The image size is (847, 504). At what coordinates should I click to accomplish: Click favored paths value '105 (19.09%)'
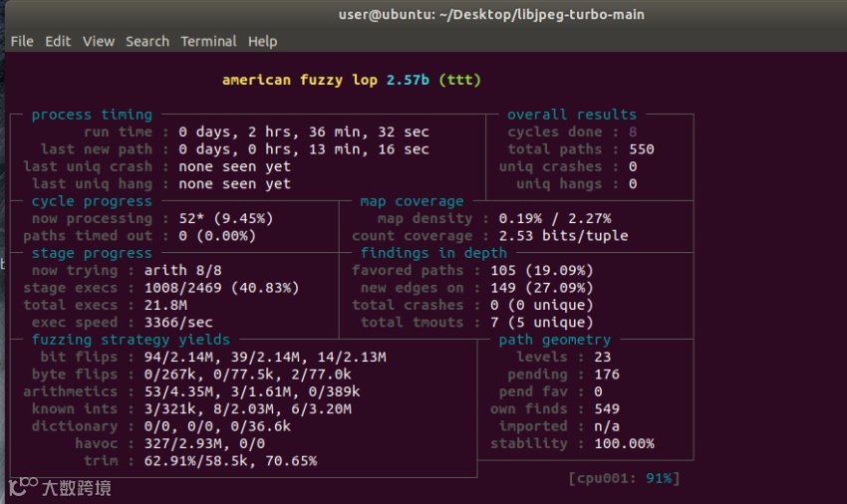[x=542, y=270]
